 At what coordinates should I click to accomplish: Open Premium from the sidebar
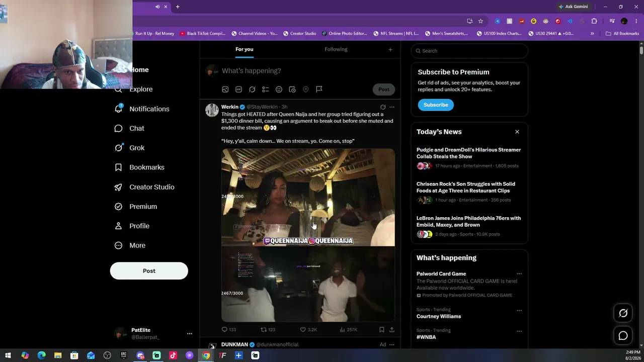coord(136,207)
